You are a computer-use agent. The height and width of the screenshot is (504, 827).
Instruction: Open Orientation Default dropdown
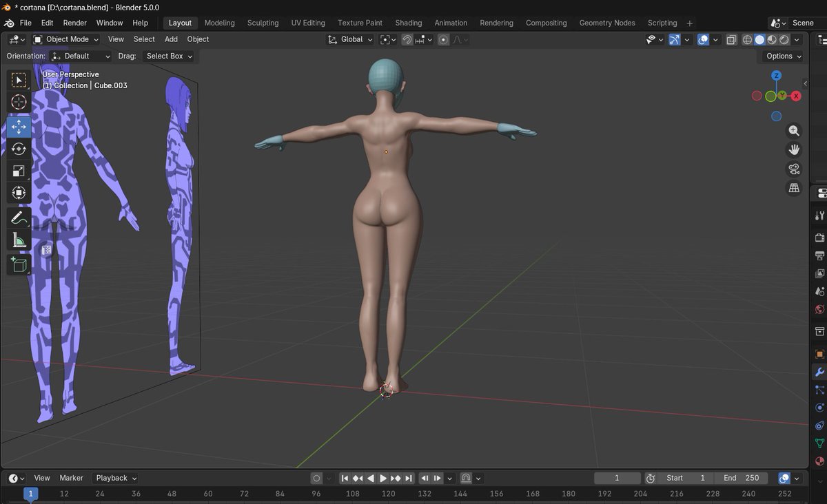pos(81,56)
